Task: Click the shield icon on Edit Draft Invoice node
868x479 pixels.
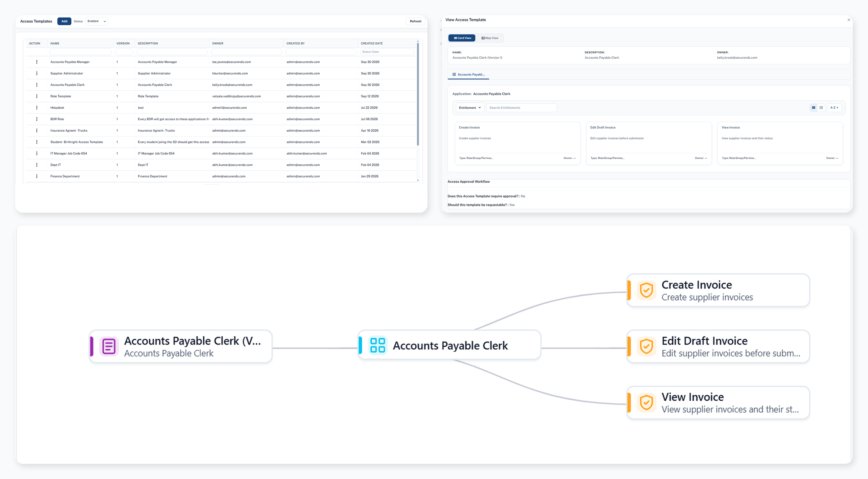Action: [646, 346]
